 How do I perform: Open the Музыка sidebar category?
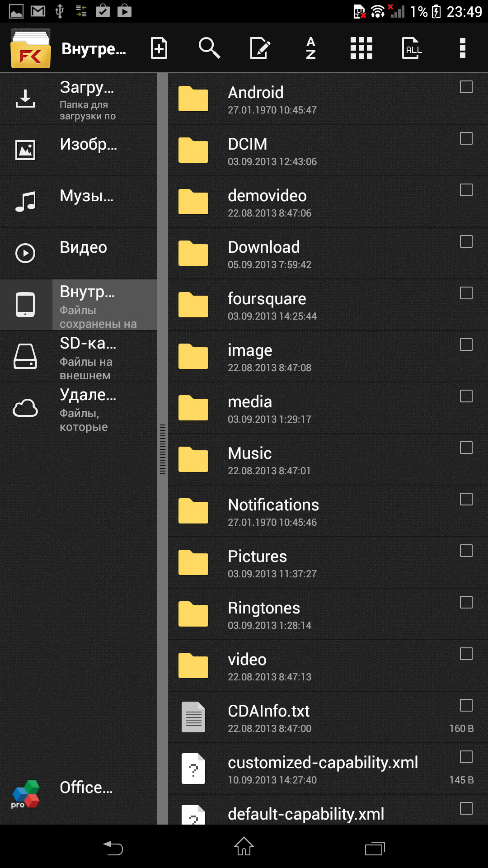point(79,201)
